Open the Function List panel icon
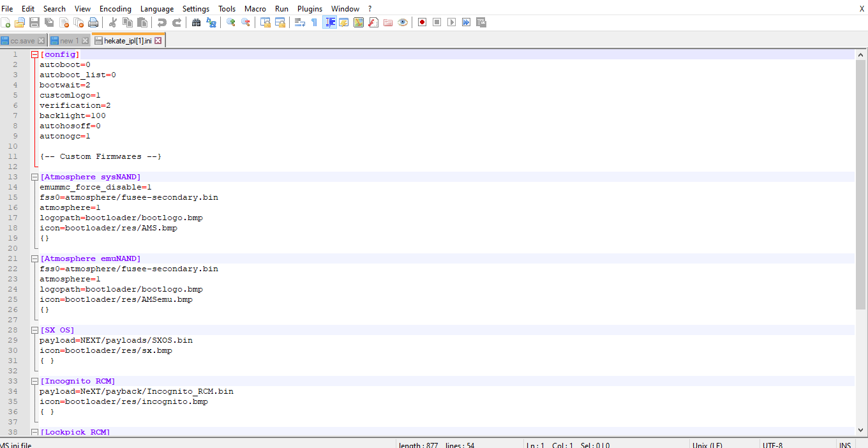Image resolution: width=868 pixels, height=448 pixels. click(x=373, y=22)
